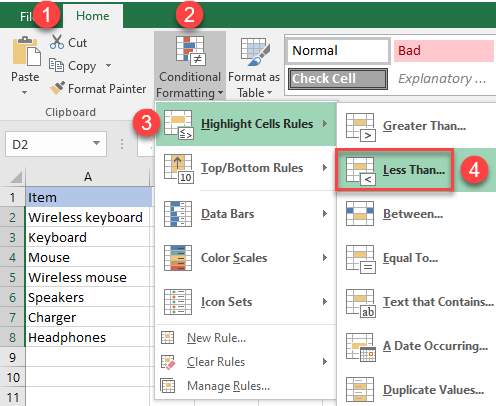This screenshot has height=406, width=496.
Task: Click the Copy icon
Action: coord(56,65)
